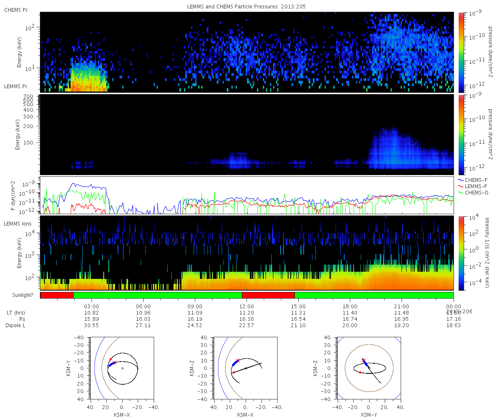Click the "P dyn/cm^2" axis label

point(13,195)
